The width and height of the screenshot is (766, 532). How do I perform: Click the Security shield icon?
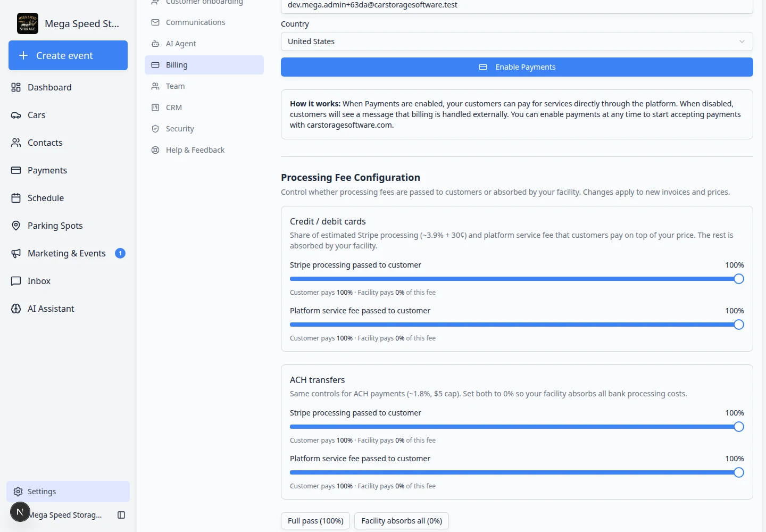[155, 129]
